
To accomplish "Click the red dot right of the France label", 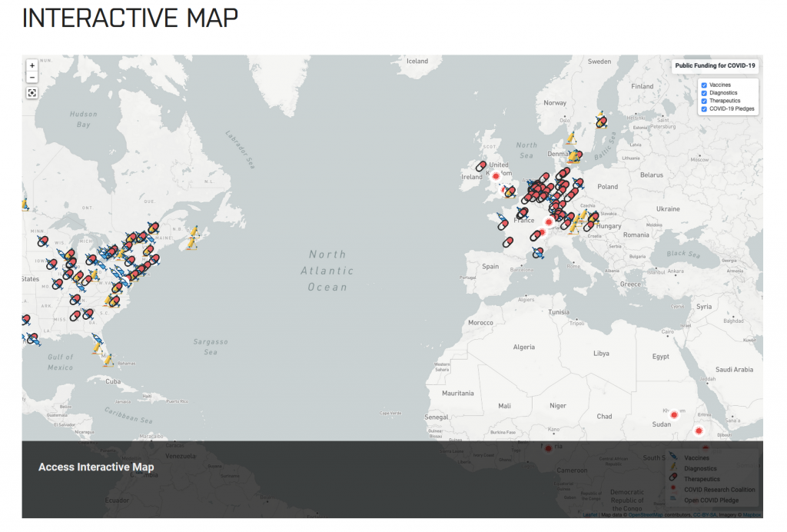I will (x=549, y=221).
